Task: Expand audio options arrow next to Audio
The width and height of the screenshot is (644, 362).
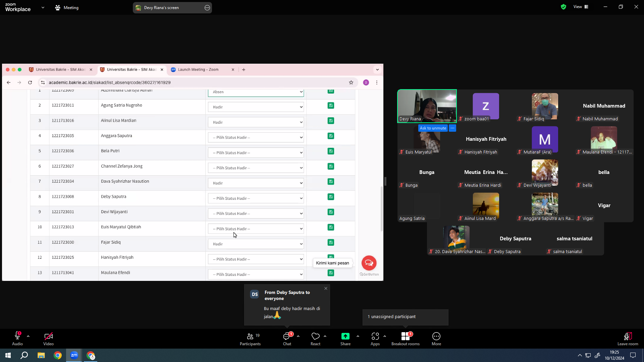Action: point(28,336)
